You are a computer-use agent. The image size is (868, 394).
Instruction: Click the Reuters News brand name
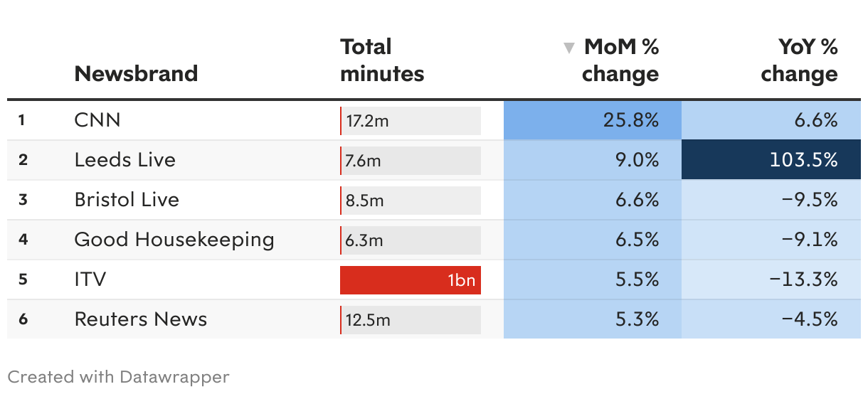pos(141,319)
